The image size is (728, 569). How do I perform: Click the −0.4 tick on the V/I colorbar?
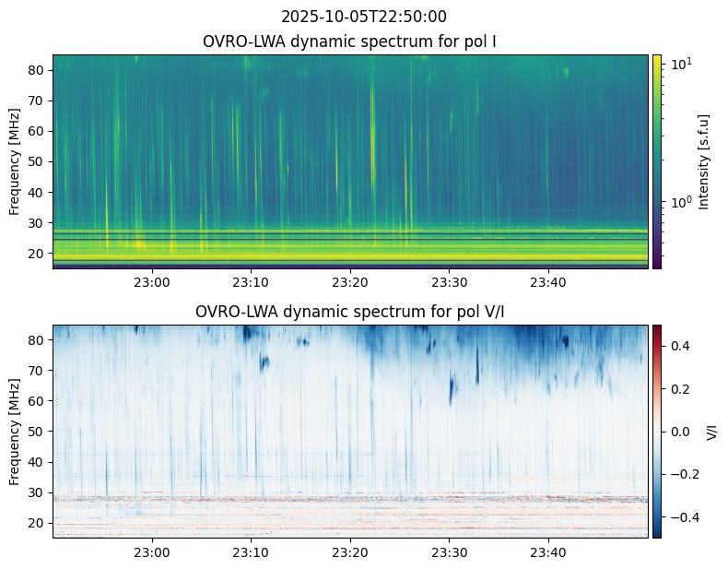tap(685, 517)
